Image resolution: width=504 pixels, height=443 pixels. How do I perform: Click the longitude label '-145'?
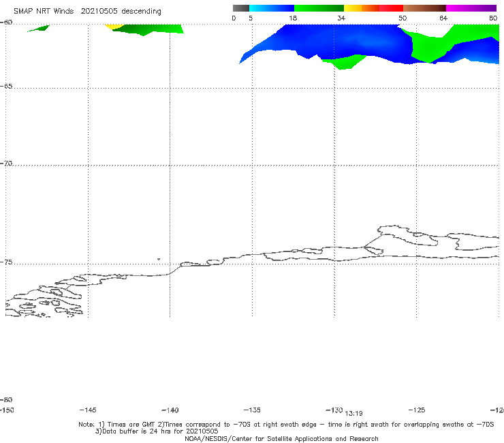pos(88,410)
